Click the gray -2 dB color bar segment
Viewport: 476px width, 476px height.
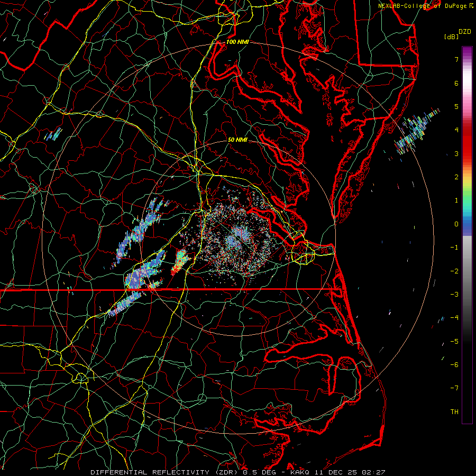point(467,271)
